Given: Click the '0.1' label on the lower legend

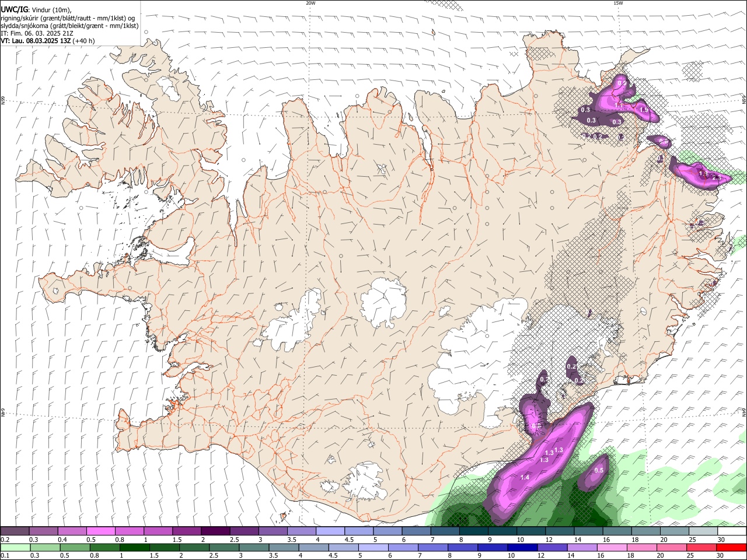Looking at the screenshot, I should click(5, 555).
